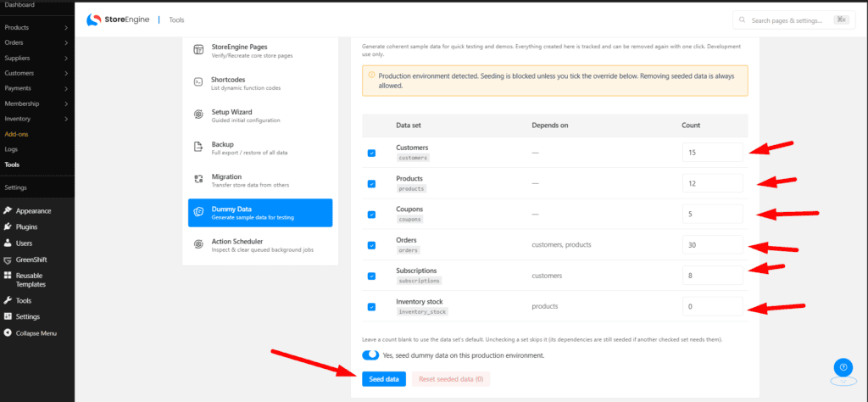The width and height of the screenshot is (868, 402).
Task: Click Collapse Menu link
Action: (x=37, y=333)
